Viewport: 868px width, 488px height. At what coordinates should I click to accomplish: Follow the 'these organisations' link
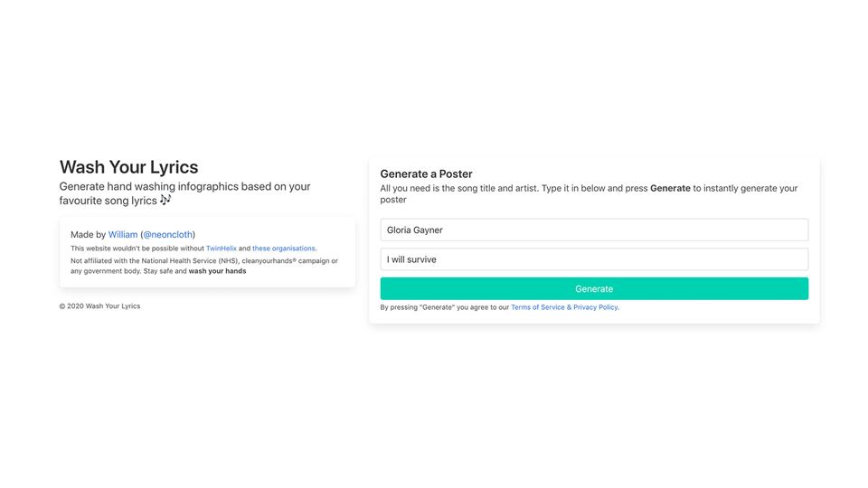click(283, 249)
